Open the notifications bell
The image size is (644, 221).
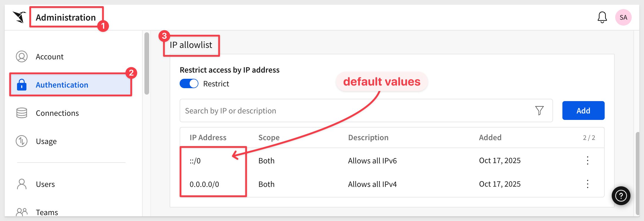(x=602, y=17)
